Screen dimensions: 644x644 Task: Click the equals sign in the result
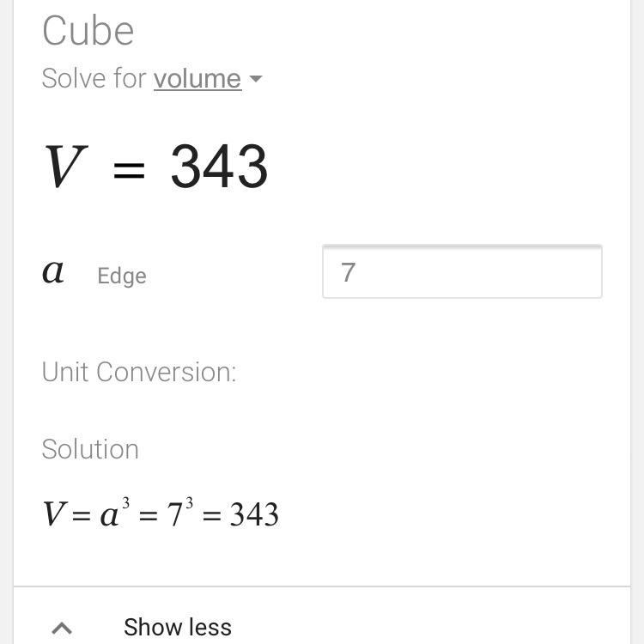(x=129, y=169)
